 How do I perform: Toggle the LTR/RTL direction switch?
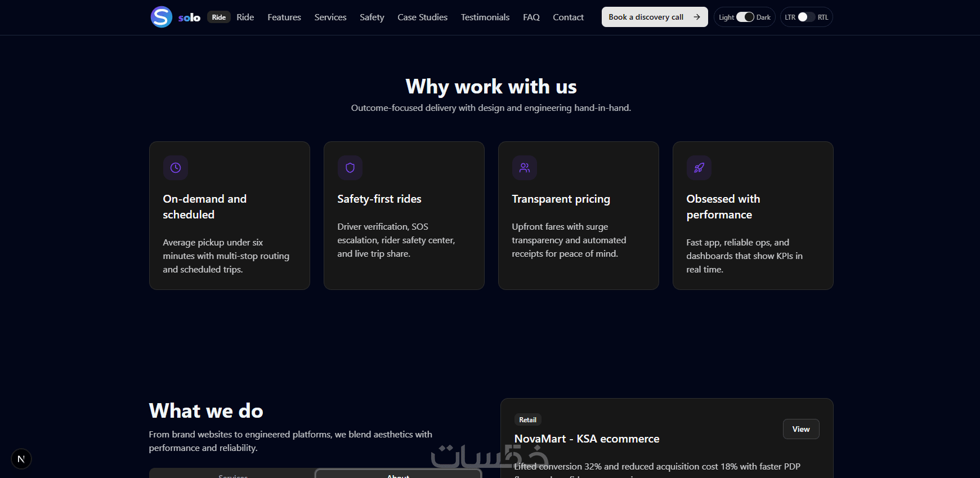coord(807,17)
